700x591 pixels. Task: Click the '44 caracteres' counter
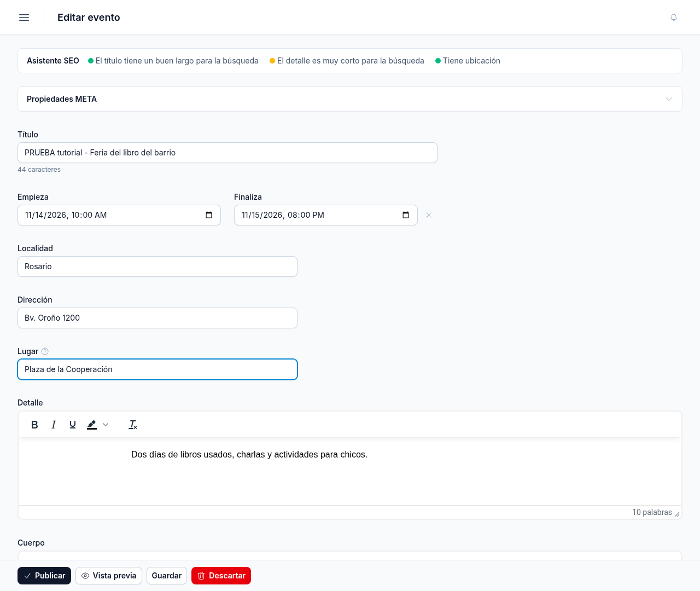[39, 170]
